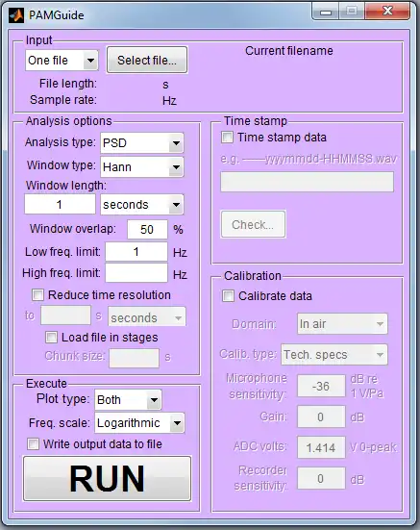420x530 pixels.
Task: Open the reduce resolution seconds dropdown
Action: [146, 316]
